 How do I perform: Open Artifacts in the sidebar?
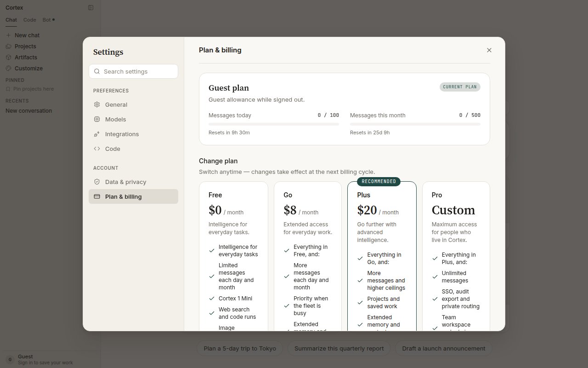pos(50,57)
